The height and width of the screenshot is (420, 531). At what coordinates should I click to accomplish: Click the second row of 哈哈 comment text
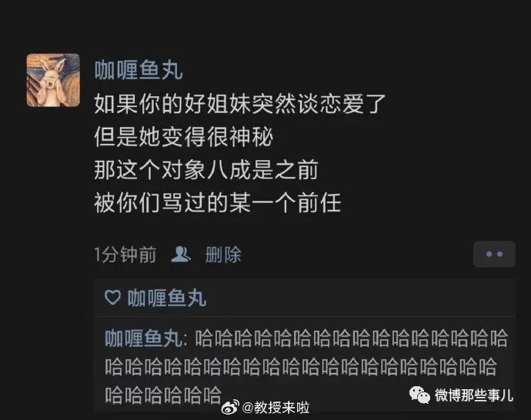click(300, 367)
